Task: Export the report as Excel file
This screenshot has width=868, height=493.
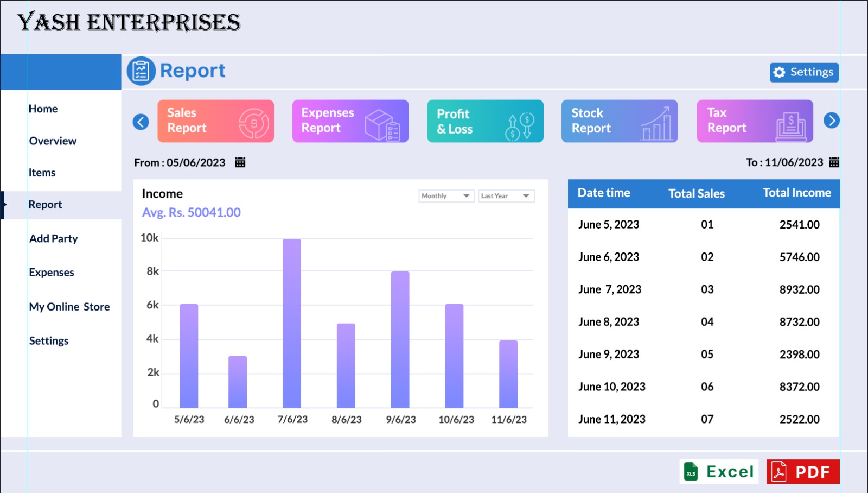Action: coord(719,471)
